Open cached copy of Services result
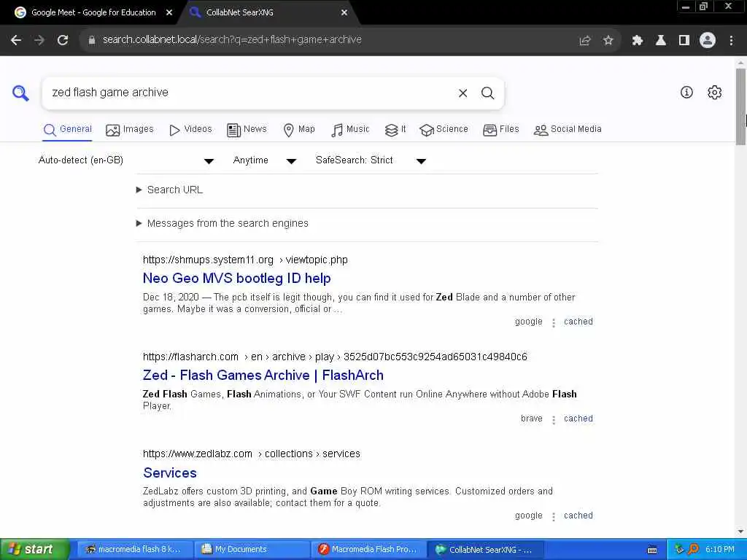The width and height of the screenshot is (747, 560). (x=578, y=516)
